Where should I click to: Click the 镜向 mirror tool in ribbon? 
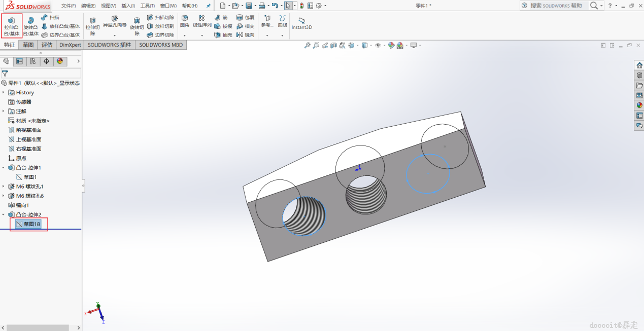pyautogui.click(x=245, y=35)
